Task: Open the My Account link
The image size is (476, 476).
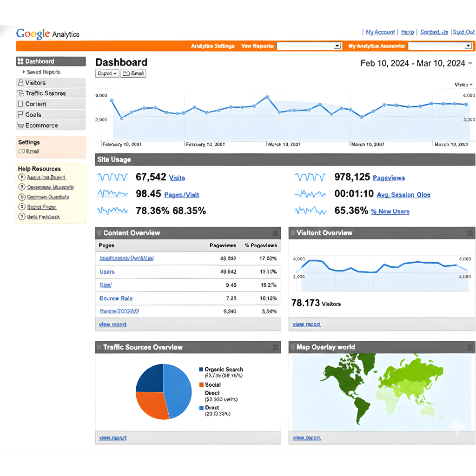Action: (x=380, y=32)
